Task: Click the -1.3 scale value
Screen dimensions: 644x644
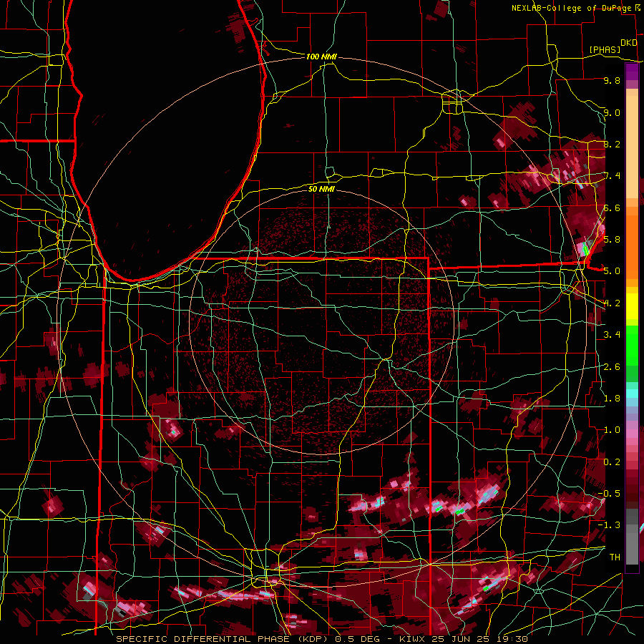Action: [609, 525]
